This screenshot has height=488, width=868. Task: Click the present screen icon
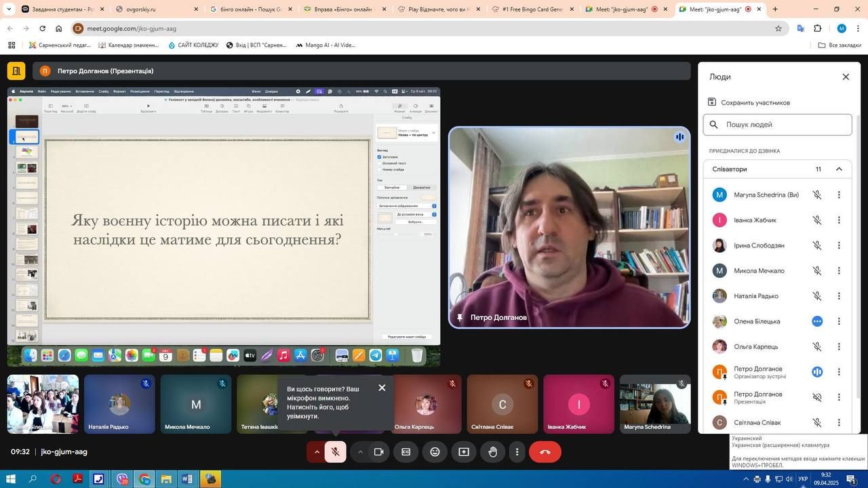[464, 452]
